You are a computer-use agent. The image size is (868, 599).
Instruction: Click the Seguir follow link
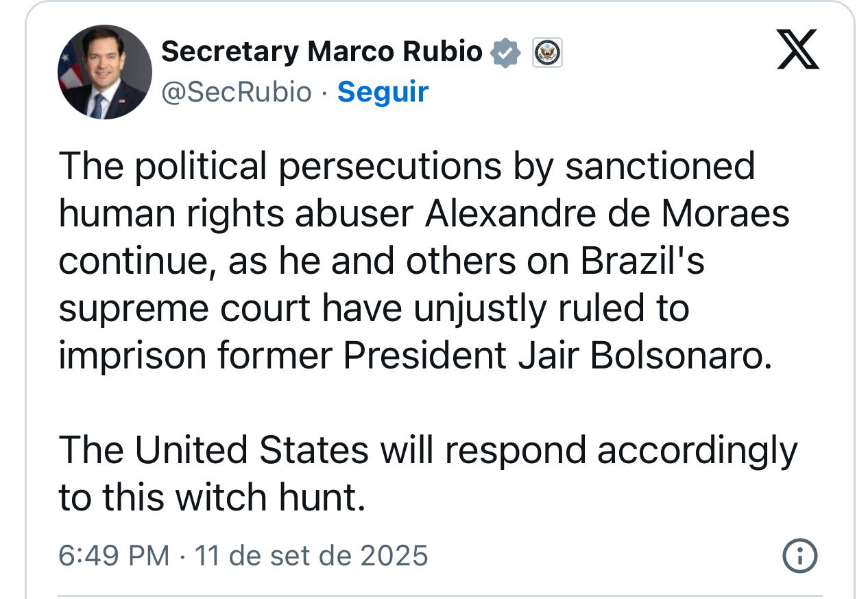tap(383, 91)
